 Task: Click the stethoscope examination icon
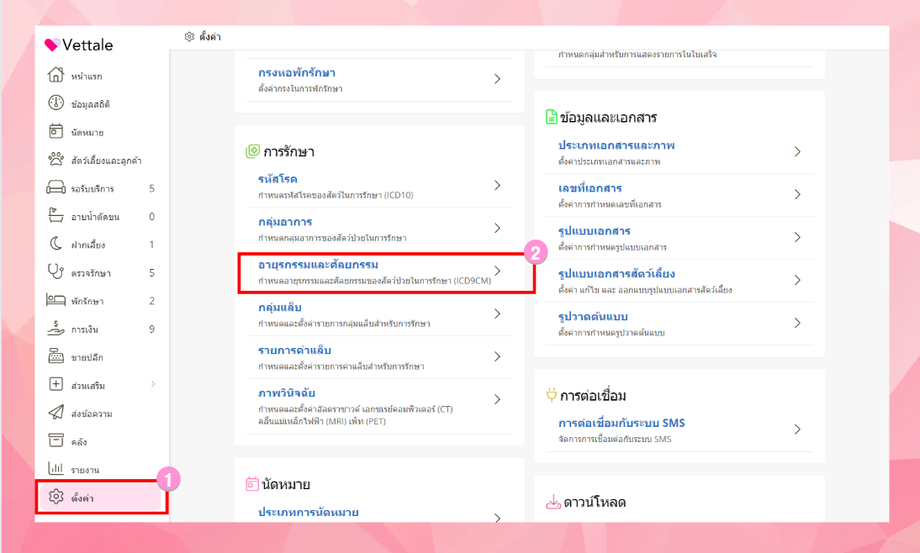point(56,272)
